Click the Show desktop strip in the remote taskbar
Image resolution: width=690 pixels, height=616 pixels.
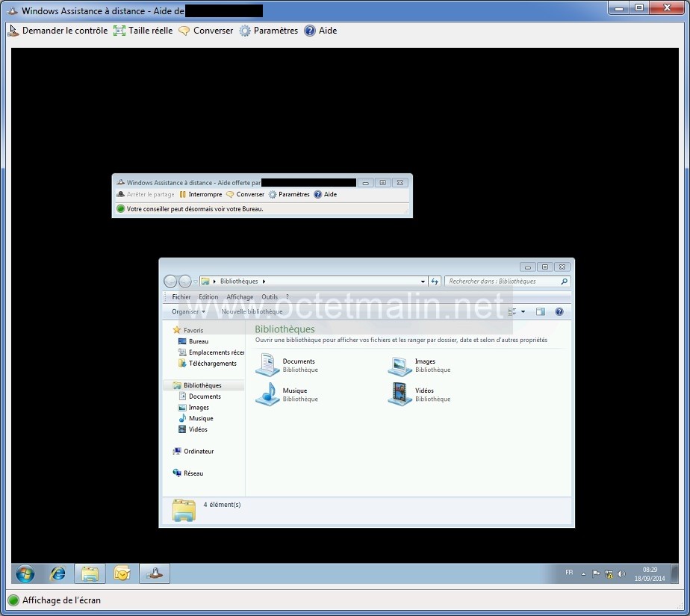click(x=674, y=573)
